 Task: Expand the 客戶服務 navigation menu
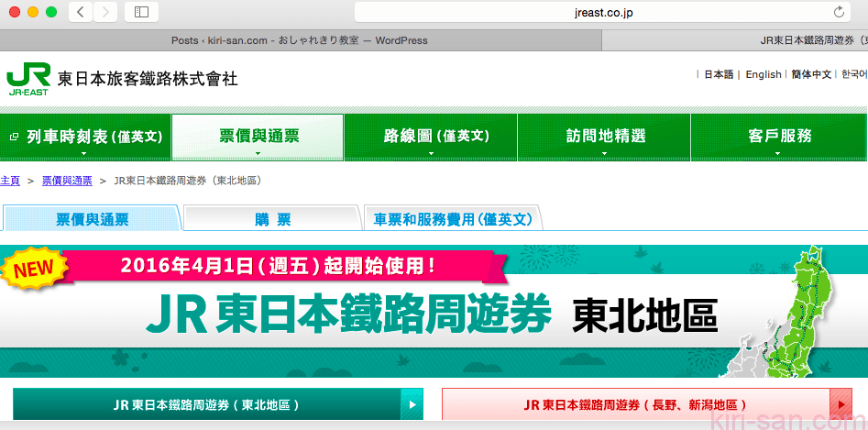tap(779, 138)
